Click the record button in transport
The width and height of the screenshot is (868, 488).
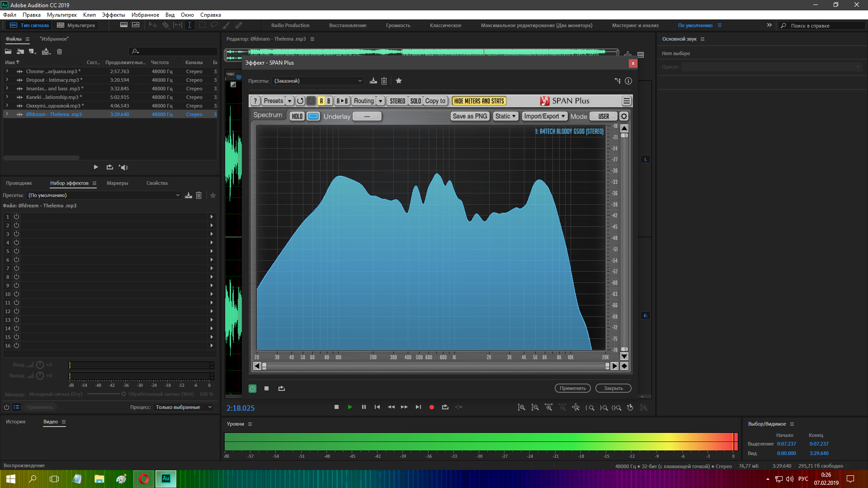click(x=431, y=407)
